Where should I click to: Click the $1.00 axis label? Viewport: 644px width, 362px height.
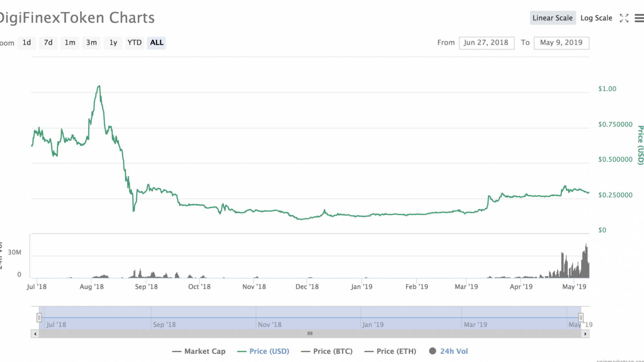pyautogui.click(x=607, y=89)
